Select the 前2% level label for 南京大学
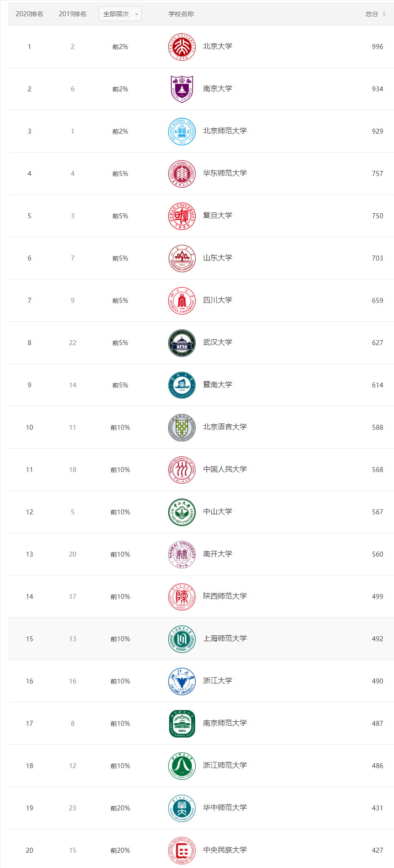The image size is (394, 868). point(120,89)
